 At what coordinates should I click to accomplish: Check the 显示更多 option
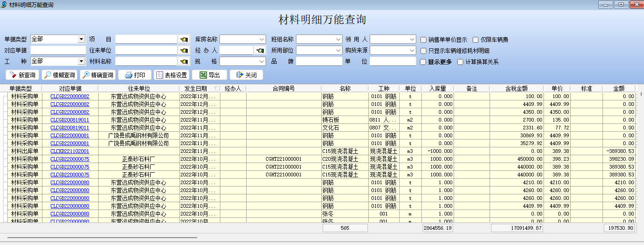tap(424, 62)
